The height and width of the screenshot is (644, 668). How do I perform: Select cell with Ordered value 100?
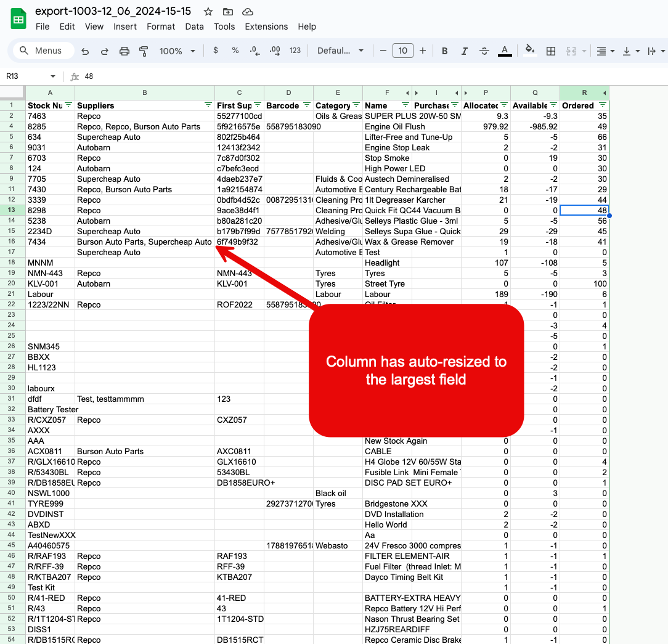coord(584,283)
